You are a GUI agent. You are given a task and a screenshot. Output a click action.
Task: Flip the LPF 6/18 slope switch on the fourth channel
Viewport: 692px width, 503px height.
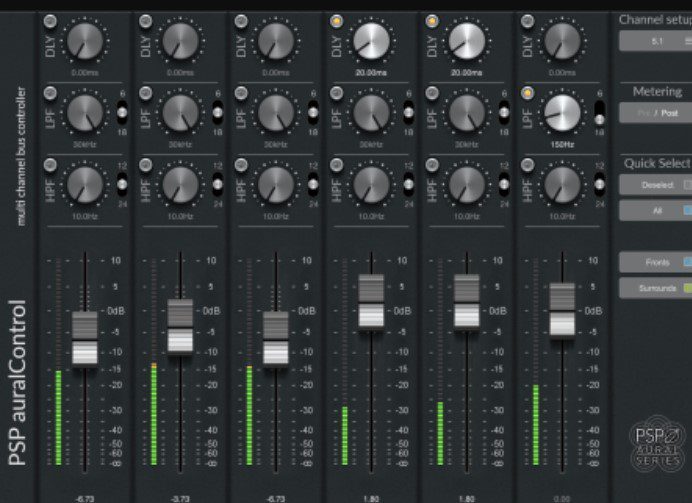(409, 113)
